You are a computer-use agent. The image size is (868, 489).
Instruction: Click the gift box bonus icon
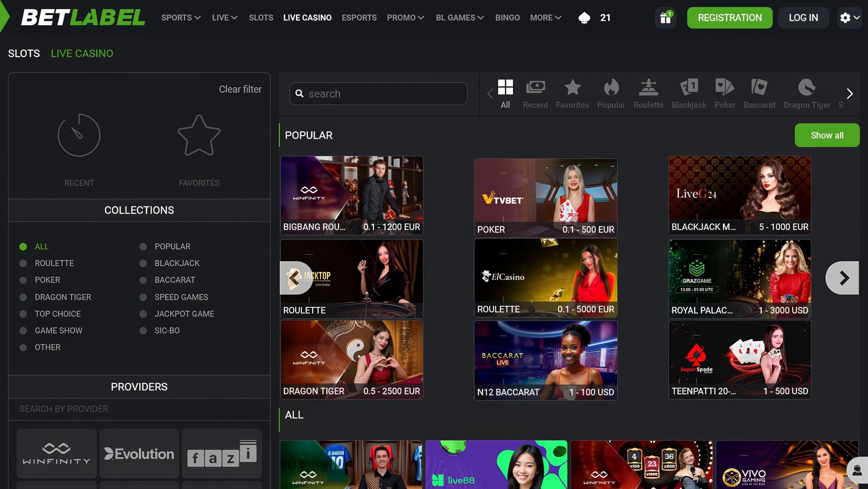pos(665,18)
